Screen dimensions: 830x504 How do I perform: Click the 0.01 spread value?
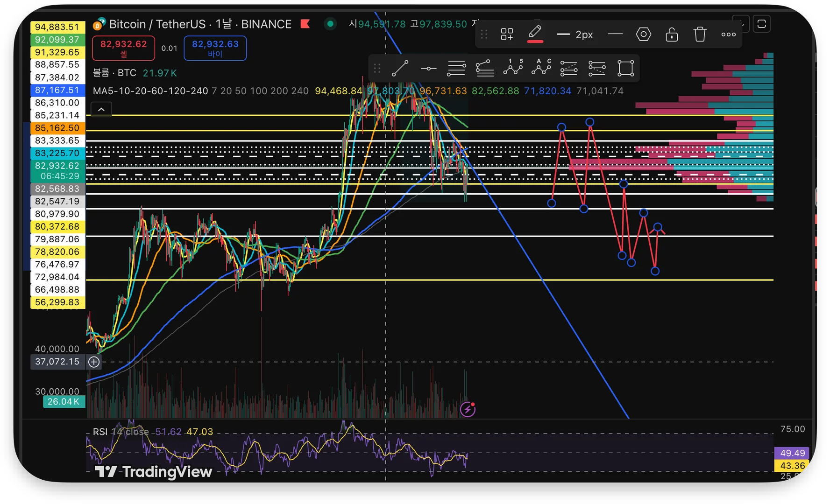tap(170, 48)
